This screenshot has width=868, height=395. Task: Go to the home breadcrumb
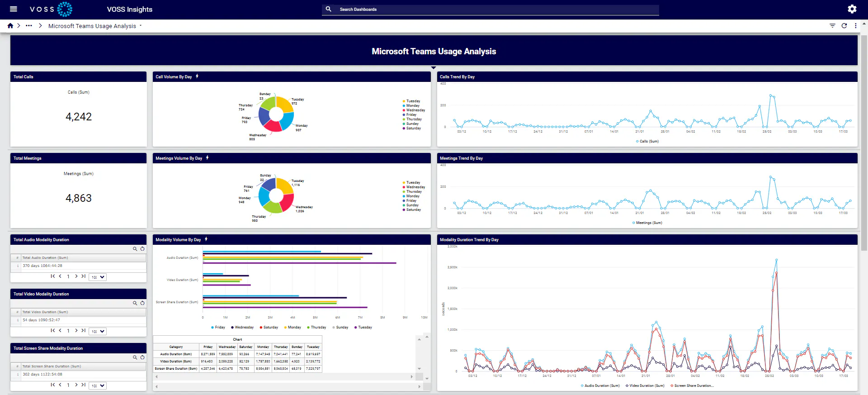tap(10, 26)
